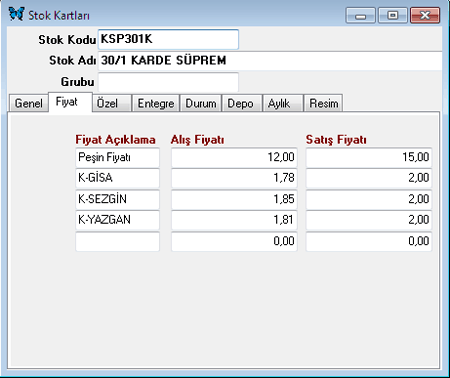
Task: Close the Stok Kartları window
Action: coord(425,15)
